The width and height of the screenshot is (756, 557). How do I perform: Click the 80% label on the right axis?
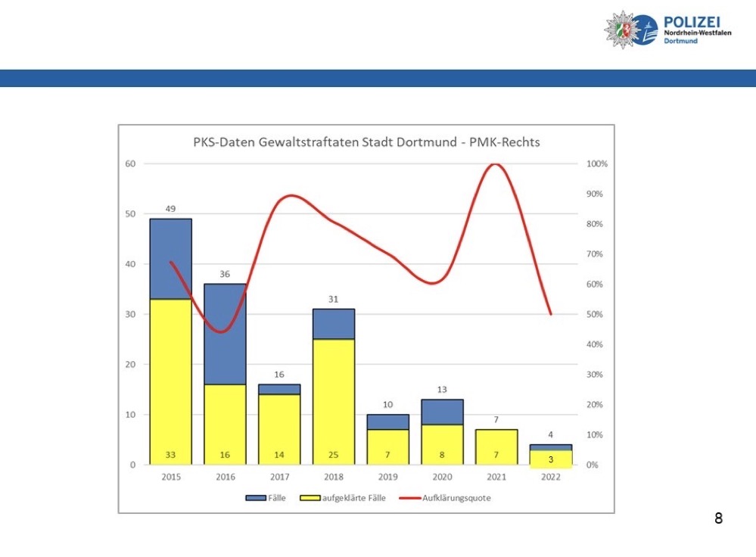(x=595, y=224)
